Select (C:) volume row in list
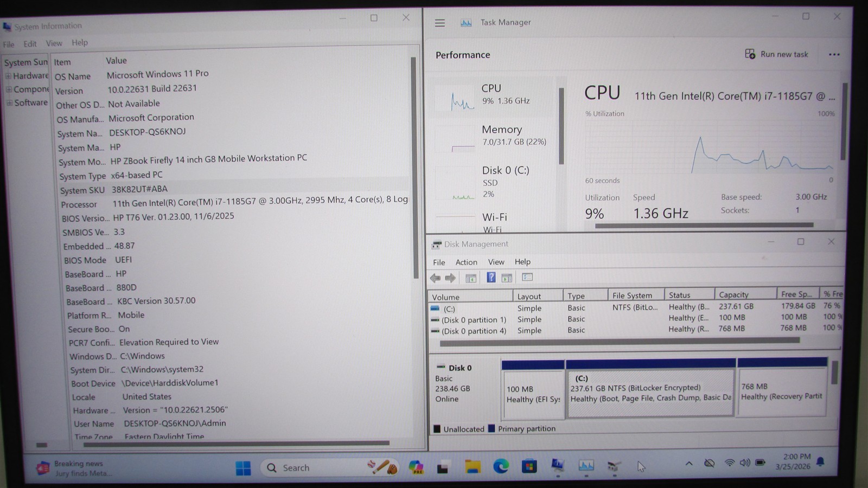 (x=635, y=308)
